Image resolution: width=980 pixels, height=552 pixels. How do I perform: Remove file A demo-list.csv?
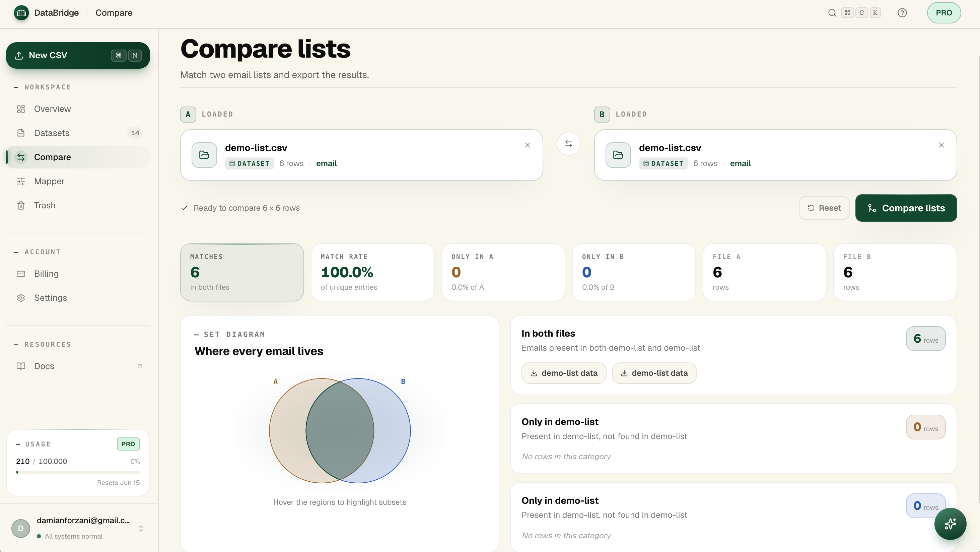pyautogui.click(x=527, y=145)
